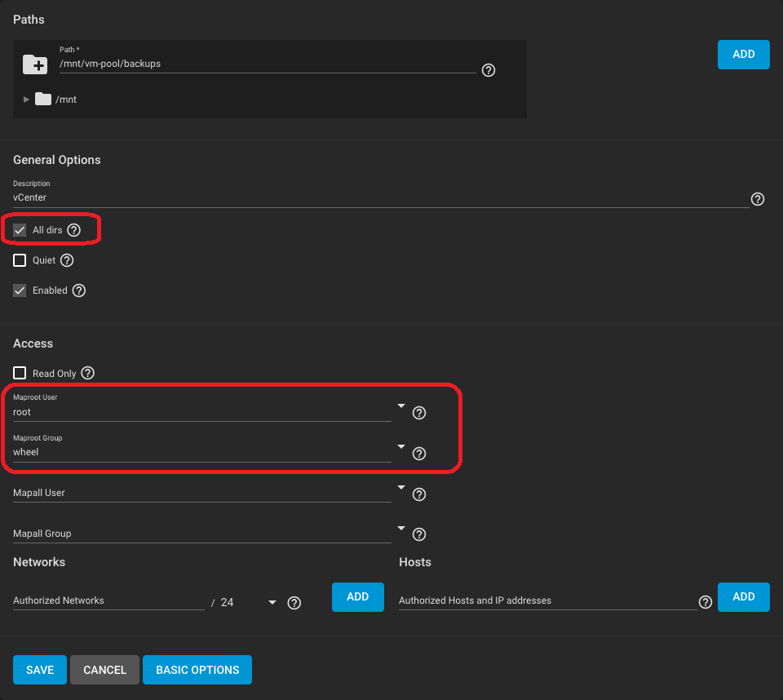This screenshot has width=783, height=700.
Task: Uncheck the All dirs checkbox
Action: 20,231
